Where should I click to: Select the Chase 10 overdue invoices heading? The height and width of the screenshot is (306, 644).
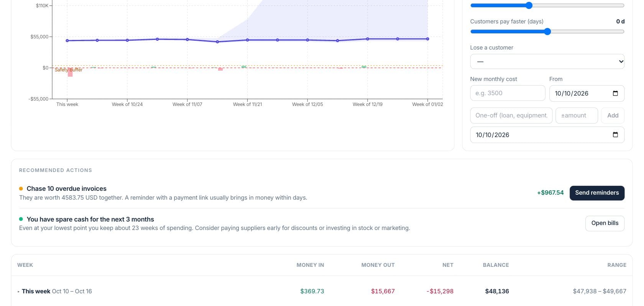[67, 189]
